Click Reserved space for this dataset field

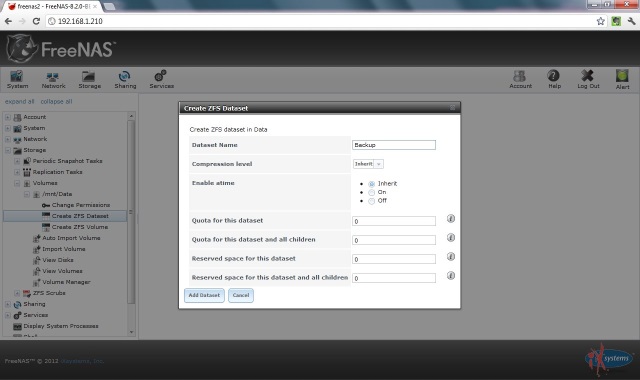click(x=394, y=259)
